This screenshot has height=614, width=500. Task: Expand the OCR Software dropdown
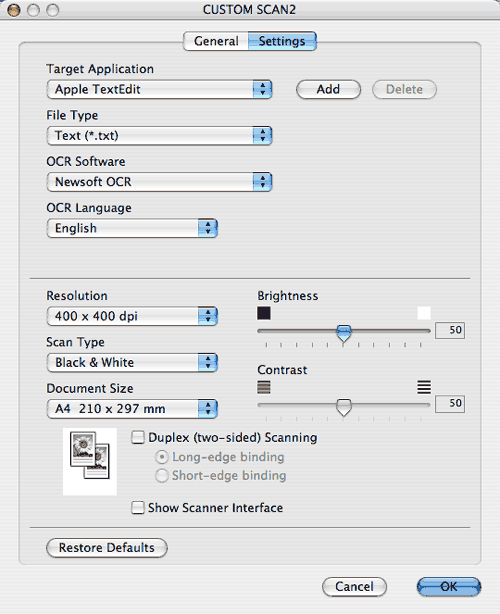(x=159, y=182)
